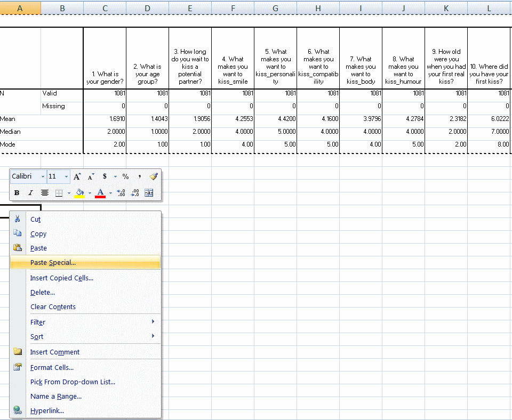Select column A header
The width and height of the screenshot is (512, 420).
coord(20,8)
